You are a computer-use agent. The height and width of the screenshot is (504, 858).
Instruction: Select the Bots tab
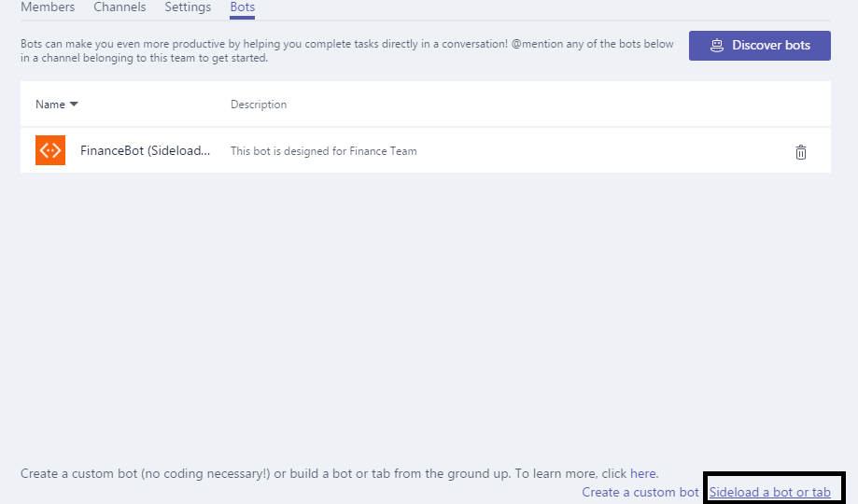(243, 7)
